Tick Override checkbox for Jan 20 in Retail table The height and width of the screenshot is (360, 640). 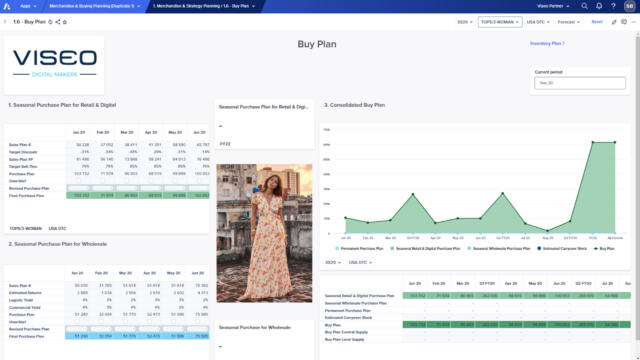(79, 181)
